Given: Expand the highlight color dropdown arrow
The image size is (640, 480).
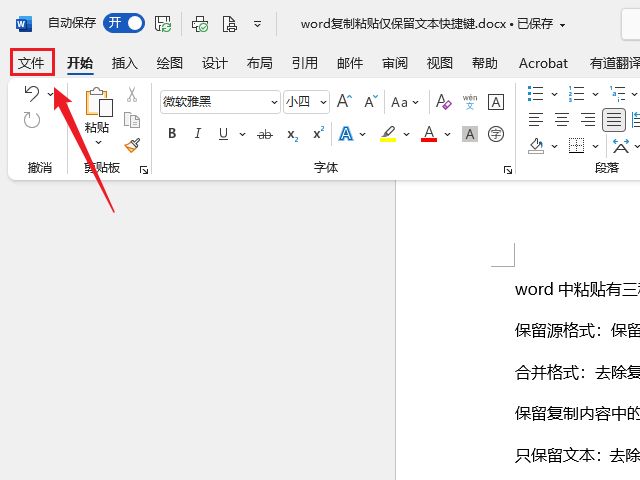Looking at the screenshot, I should [x=407, y=134].
